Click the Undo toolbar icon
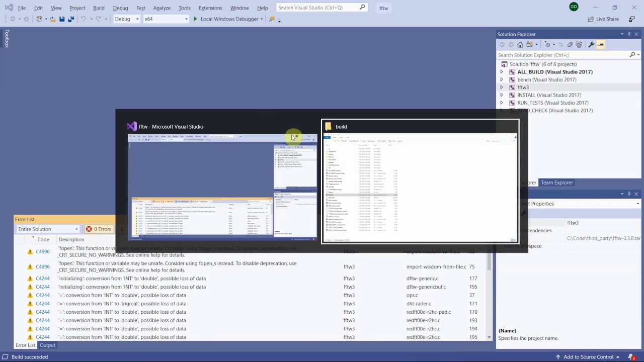This screenshot has height=362, width=644. pos(84,19)
